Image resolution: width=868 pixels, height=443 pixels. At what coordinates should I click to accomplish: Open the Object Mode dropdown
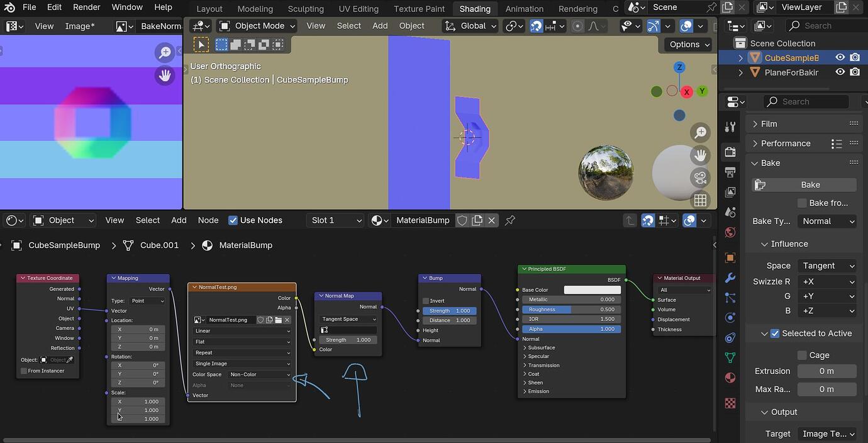point(257,26)
